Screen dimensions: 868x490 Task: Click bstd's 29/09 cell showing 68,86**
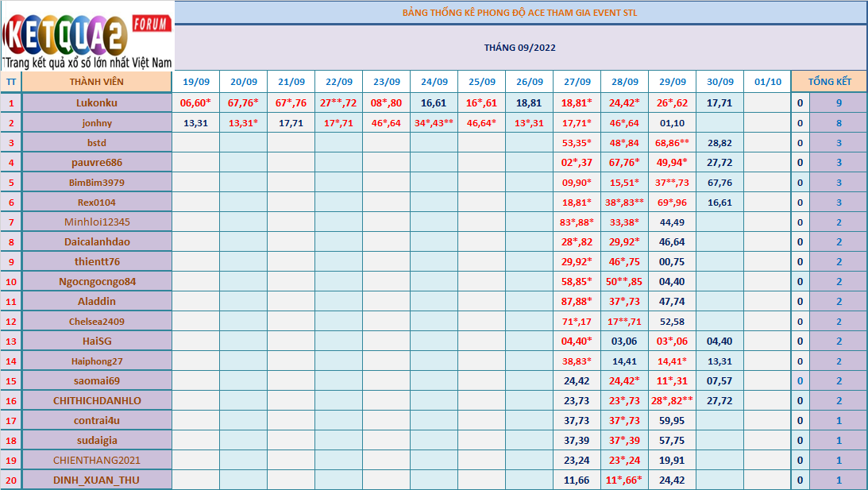coord(672,142)
